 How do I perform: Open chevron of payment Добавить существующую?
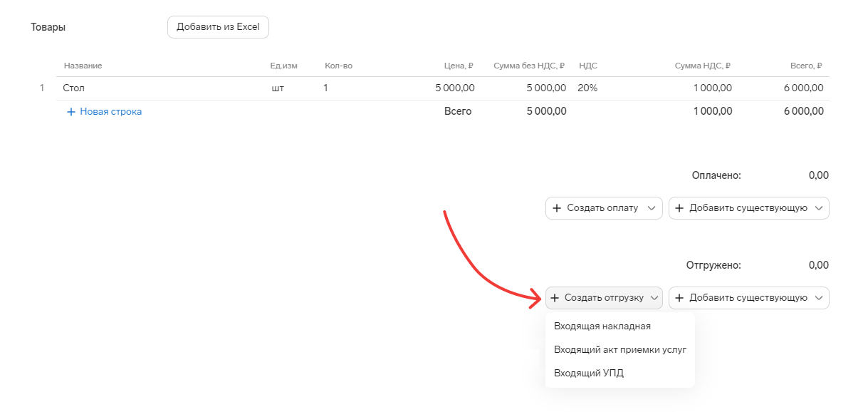pyautogui.click(x=818, y=208)
